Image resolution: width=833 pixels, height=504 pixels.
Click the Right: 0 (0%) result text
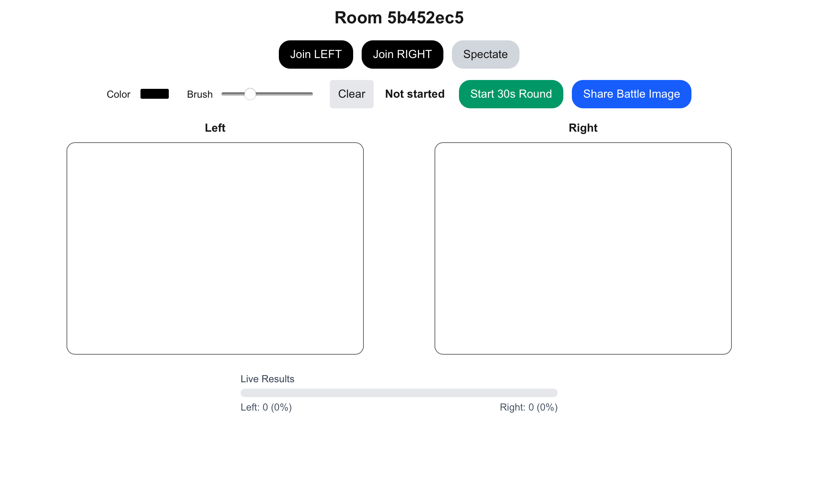(x=528, y=407)
